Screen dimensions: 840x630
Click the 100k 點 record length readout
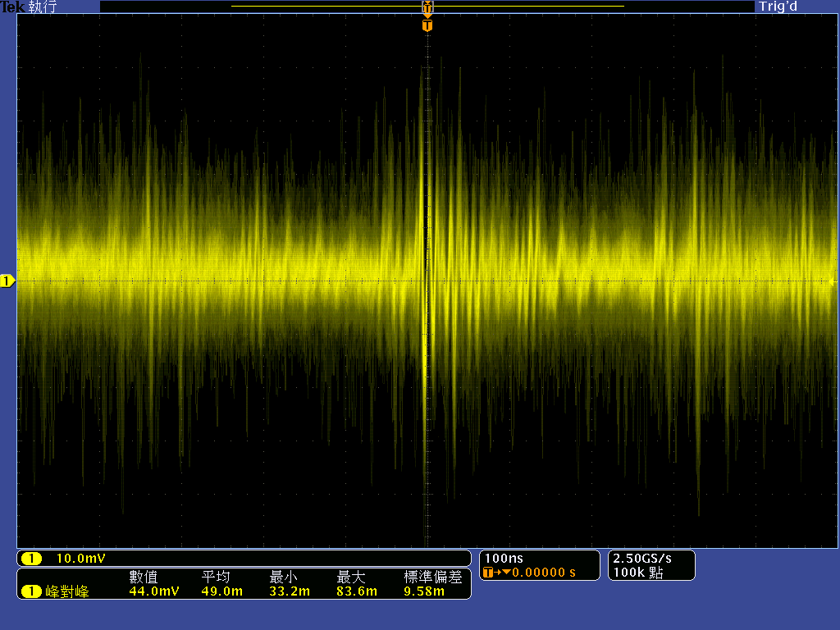638,573
